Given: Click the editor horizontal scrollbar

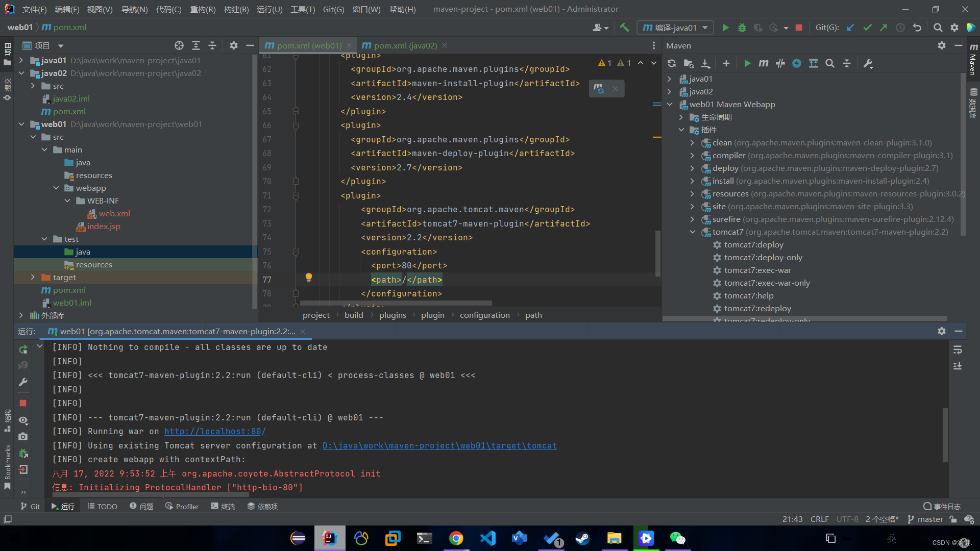Looking at the screenshot, I should click(396, 303).
